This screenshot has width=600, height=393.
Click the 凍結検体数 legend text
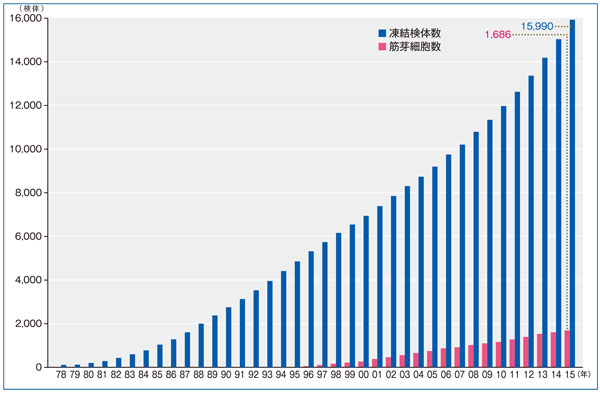415,33
